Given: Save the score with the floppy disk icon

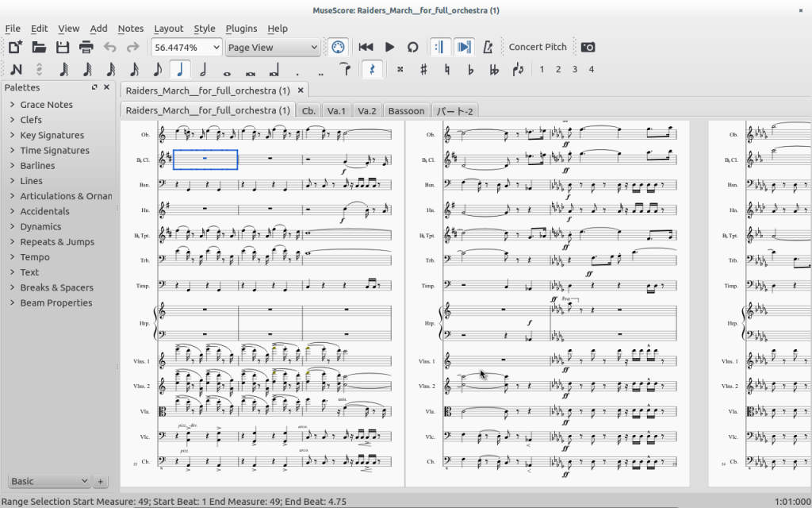Looking at the screenshot, I should pos(63,47).
